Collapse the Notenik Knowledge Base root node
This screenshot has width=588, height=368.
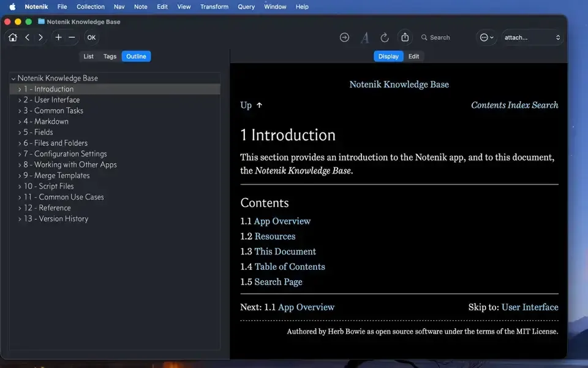point(13,79)
